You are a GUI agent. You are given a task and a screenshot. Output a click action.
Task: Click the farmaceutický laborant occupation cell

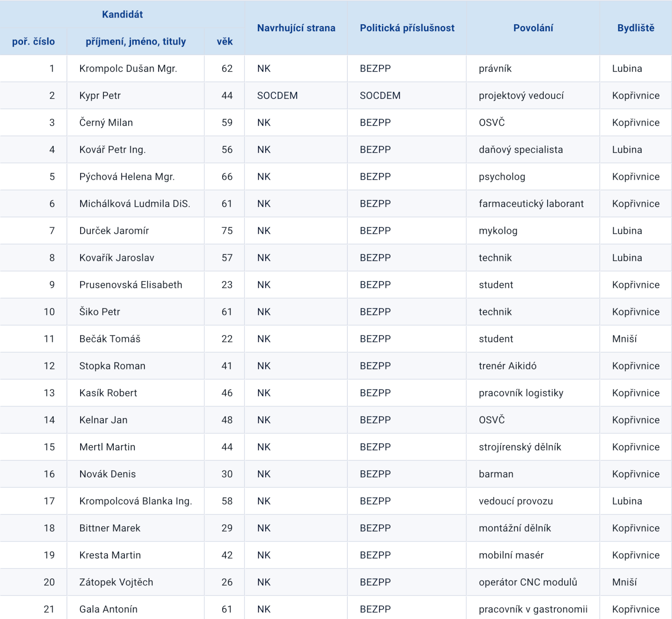tap(531, 203)
